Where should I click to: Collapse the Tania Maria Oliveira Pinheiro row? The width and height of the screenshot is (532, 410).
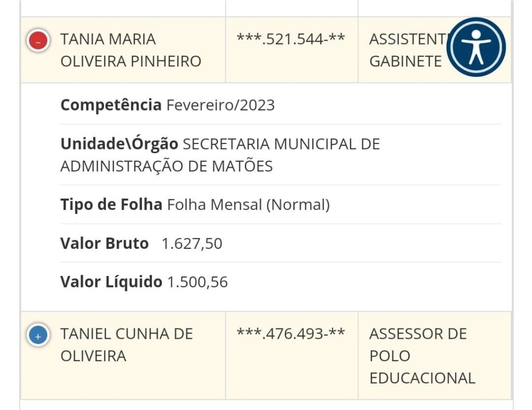pos(38,41)
